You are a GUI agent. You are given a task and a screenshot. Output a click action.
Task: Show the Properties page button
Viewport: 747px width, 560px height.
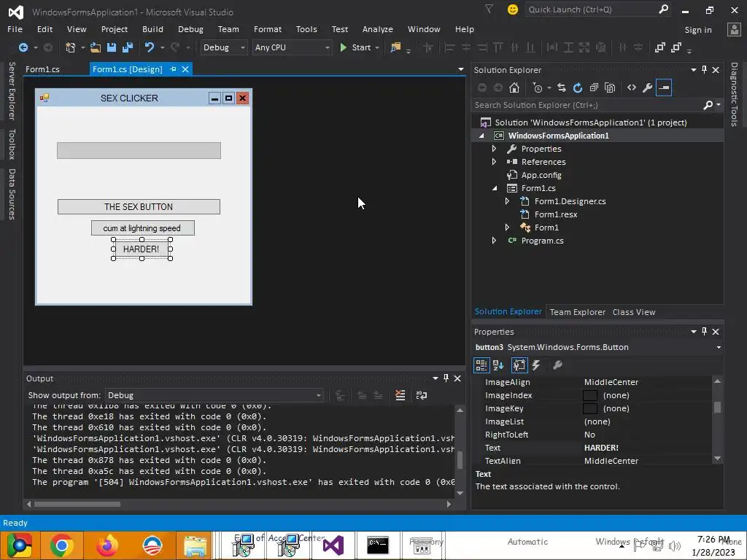pos(519,365)
